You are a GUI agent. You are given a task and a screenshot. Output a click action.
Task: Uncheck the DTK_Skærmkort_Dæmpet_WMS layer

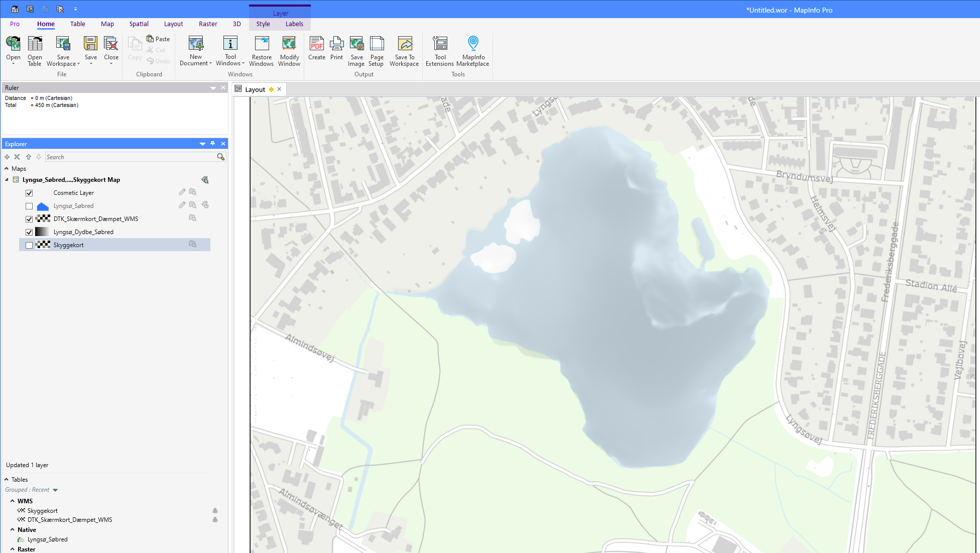pyautogui.click(x=29, y=219)
